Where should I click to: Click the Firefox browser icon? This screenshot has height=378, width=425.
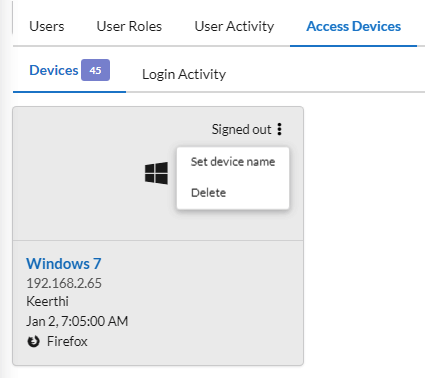[x=33, y=341]
